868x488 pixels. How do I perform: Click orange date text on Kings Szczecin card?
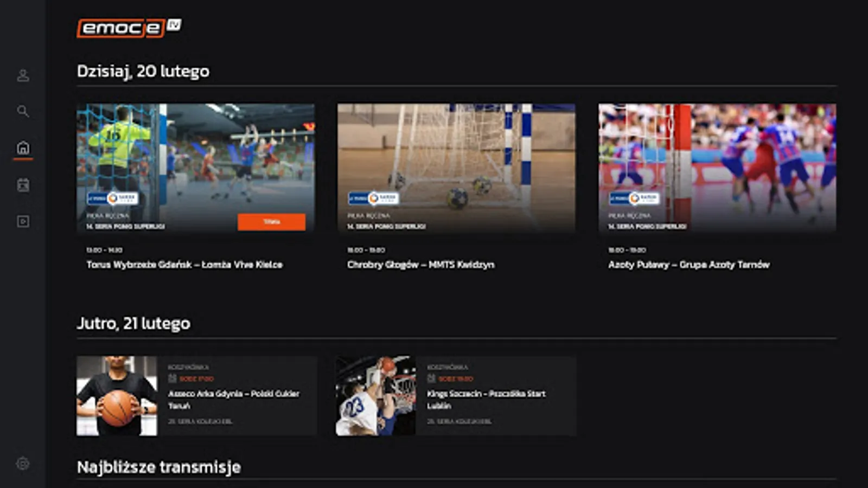[456, 378]
